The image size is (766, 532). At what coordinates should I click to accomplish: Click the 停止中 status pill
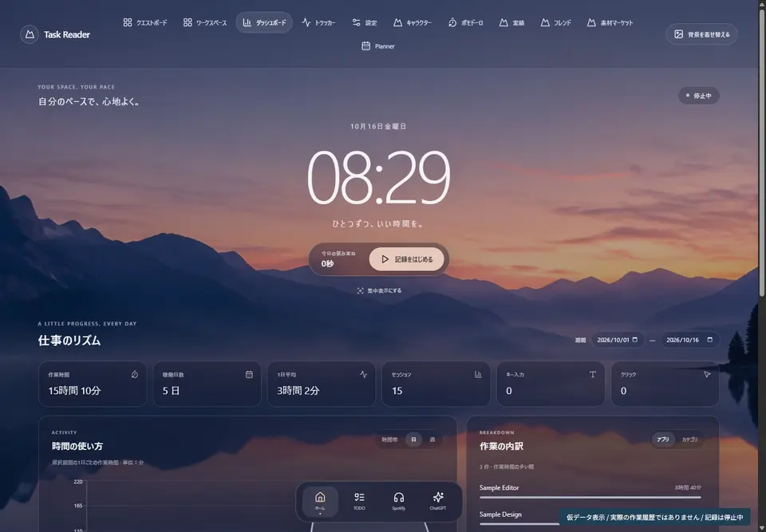tap(699, 96)
